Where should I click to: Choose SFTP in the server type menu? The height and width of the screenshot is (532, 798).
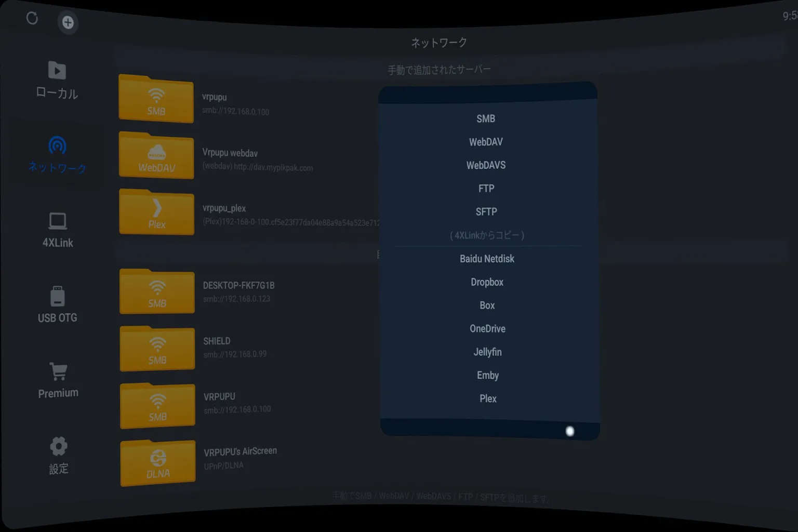pyautogui.click(x=486, y=212)
